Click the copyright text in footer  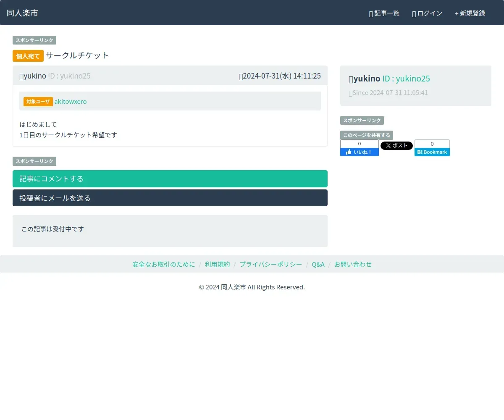click(x=252, y=287)
